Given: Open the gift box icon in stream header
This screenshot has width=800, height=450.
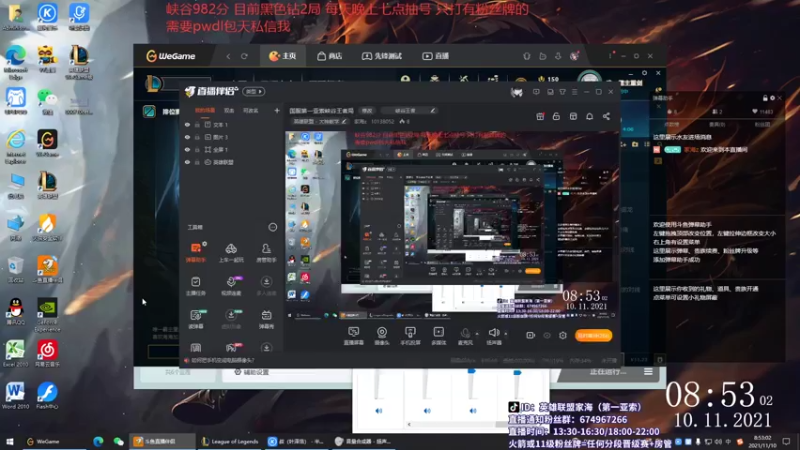Looking at the screenshot, I should (540, 117).
